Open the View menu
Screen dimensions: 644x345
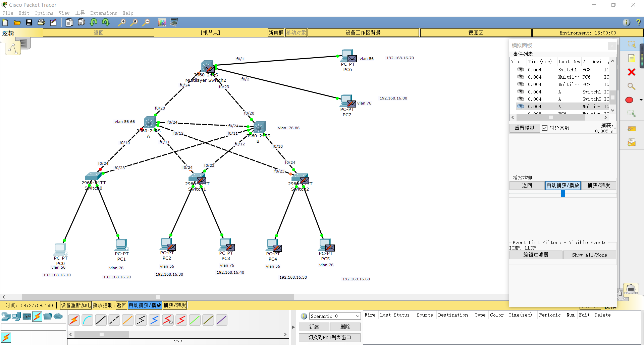click(x=64, y=13)
